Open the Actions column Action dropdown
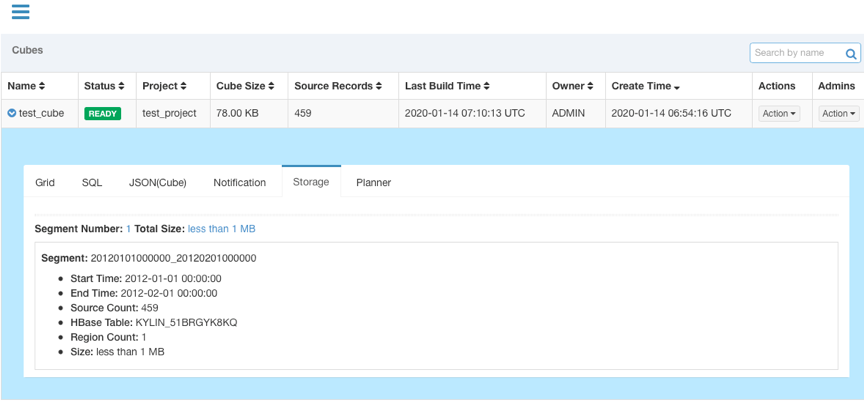The height and width of the screenshot is (402, 864). pos(779,114)
